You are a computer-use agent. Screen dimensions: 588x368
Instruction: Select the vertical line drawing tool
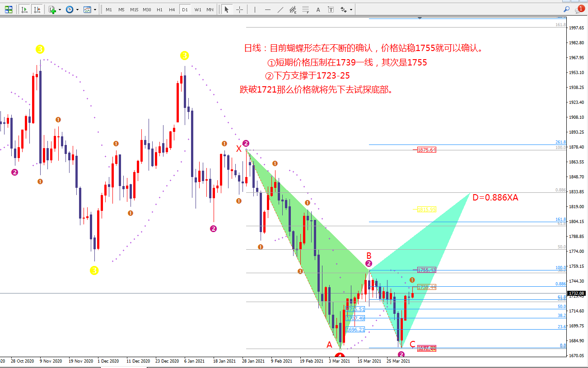255,9
